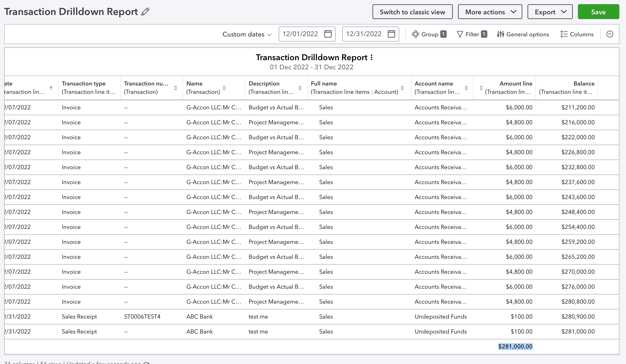Open the start date calendar picker icon
Viewport: 626px width, 364px height.
click(328, 34)
